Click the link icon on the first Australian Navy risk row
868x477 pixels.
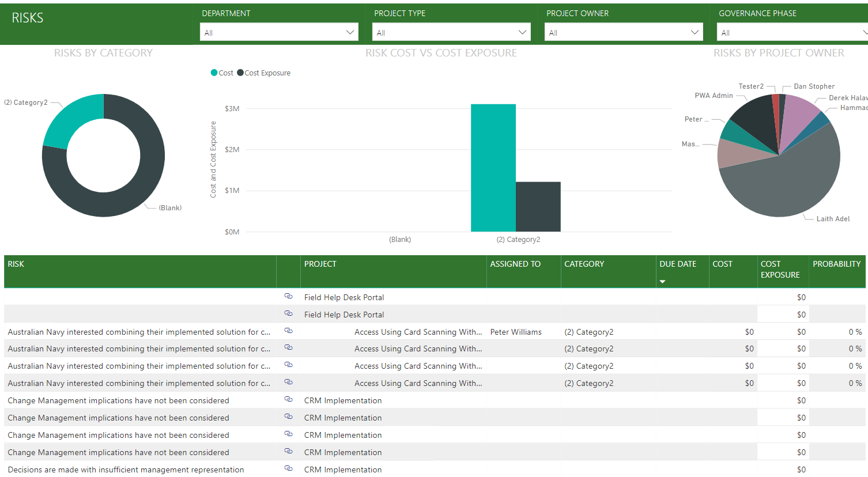coord(288,330)
